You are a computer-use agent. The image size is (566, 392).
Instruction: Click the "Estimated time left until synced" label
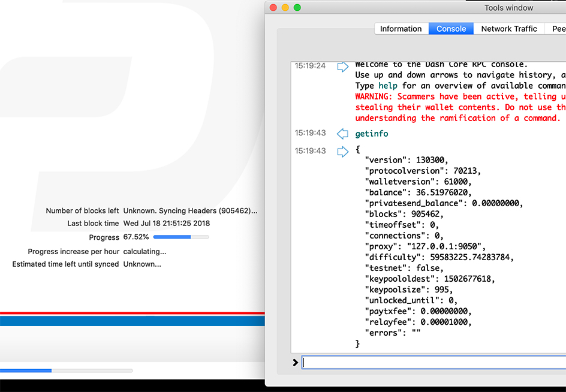[x=66, y=264]
